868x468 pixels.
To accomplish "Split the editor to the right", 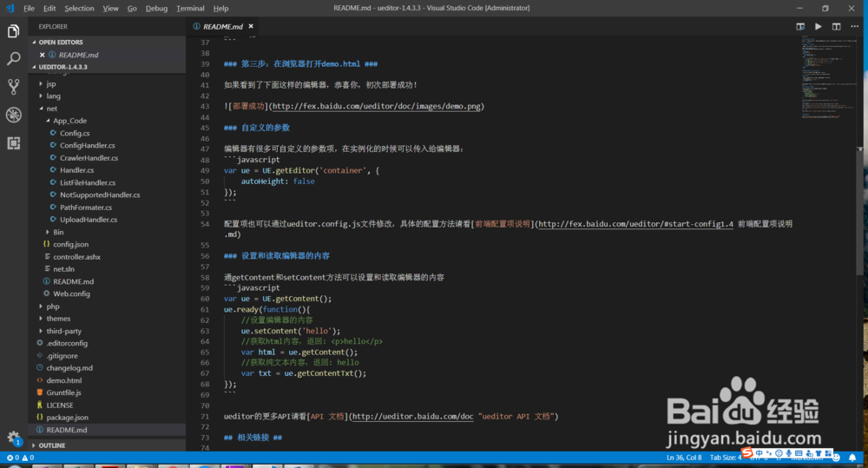I will (837, 27).
